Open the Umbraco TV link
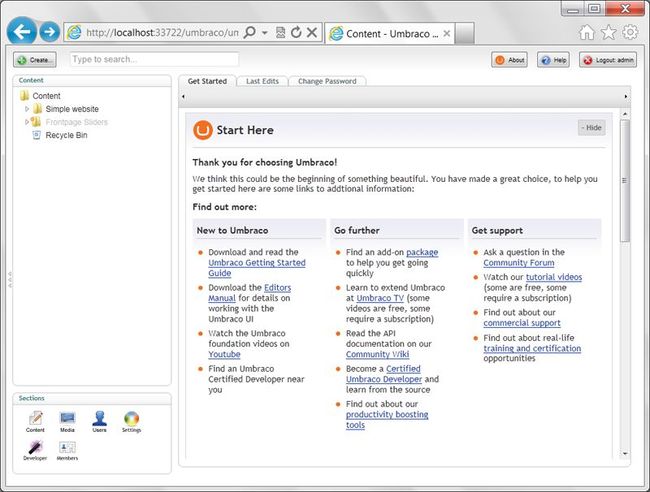650x492 pixels. tap(380, 298)
